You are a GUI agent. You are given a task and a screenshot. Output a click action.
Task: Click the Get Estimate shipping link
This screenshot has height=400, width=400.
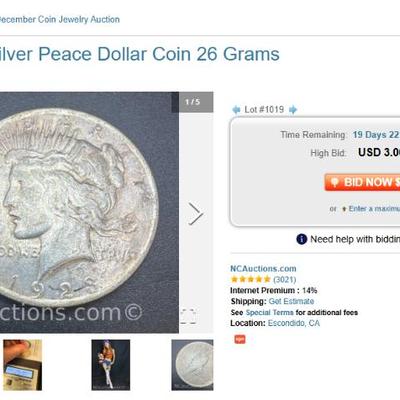291,301
